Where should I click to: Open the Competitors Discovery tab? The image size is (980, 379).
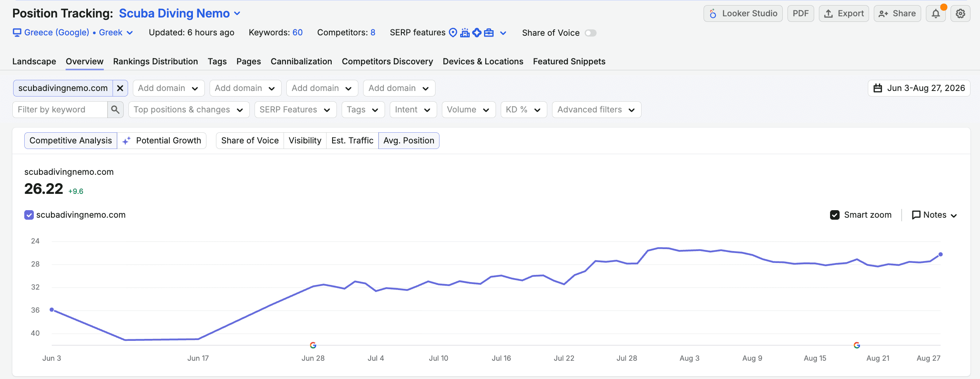click(x=387, y=62)
